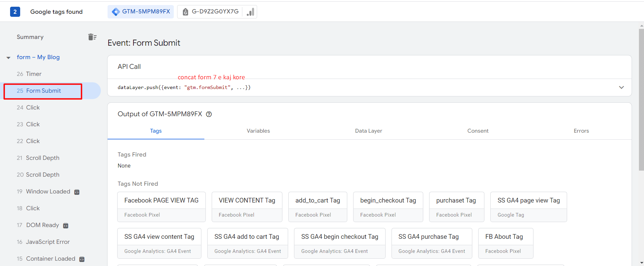
Task: Click the Event: Form Submit heading
Action: (144, 43)
